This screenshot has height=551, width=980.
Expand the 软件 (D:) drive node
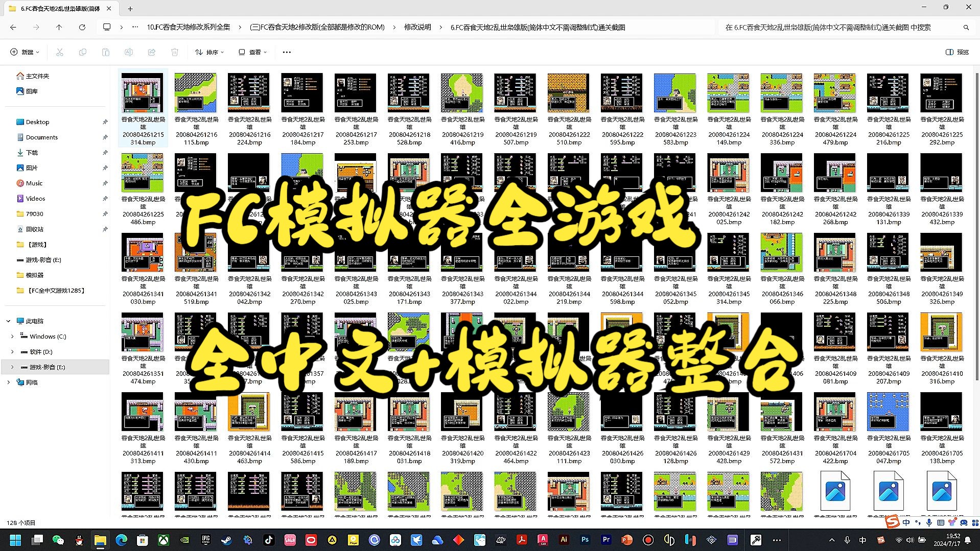tap(12, 352)
